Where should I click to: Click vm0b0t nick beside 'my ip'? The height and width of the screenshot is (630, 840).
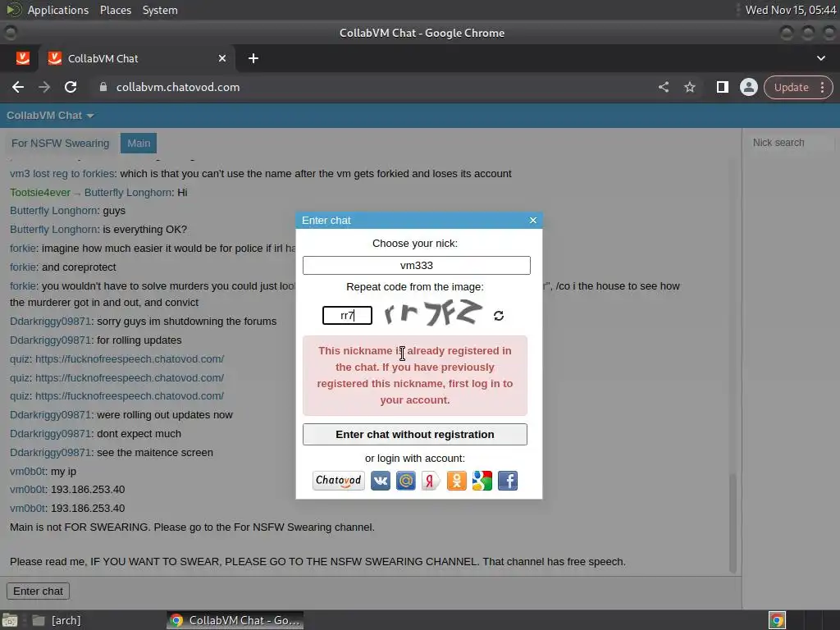click(28, 472)
